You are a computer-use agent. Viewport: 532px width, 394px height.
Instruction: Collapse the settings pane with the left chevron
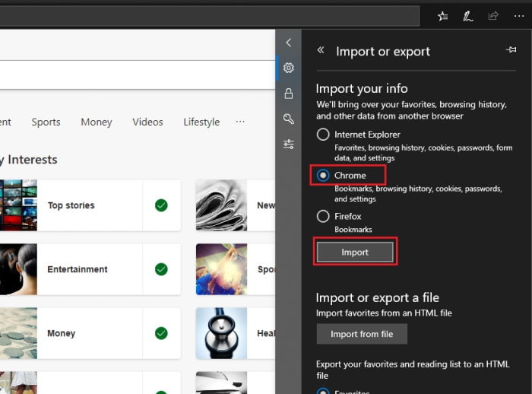click(289, 43)
